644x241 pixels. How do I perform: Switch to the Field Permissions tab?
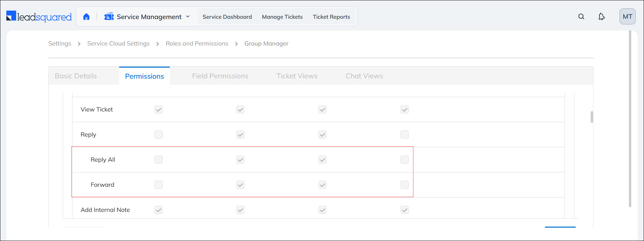pyautogui.click(x=220, y=76)
